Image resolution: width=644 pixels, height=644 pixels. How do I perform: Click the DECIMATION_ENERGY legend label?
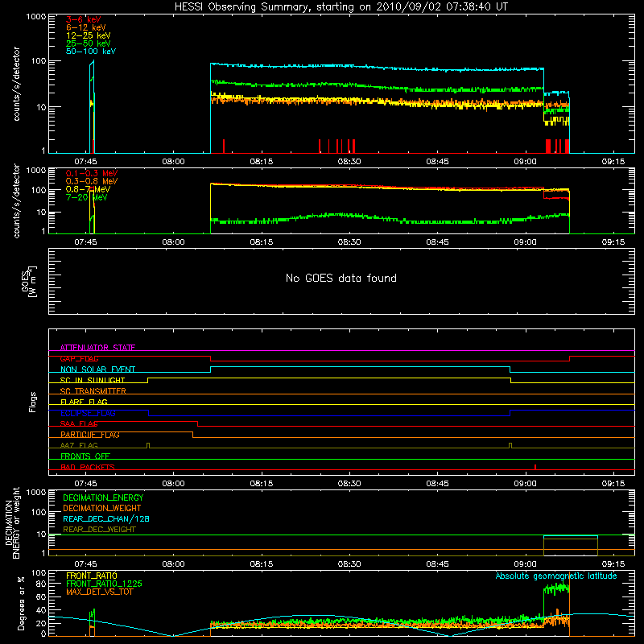coord(103,497)
